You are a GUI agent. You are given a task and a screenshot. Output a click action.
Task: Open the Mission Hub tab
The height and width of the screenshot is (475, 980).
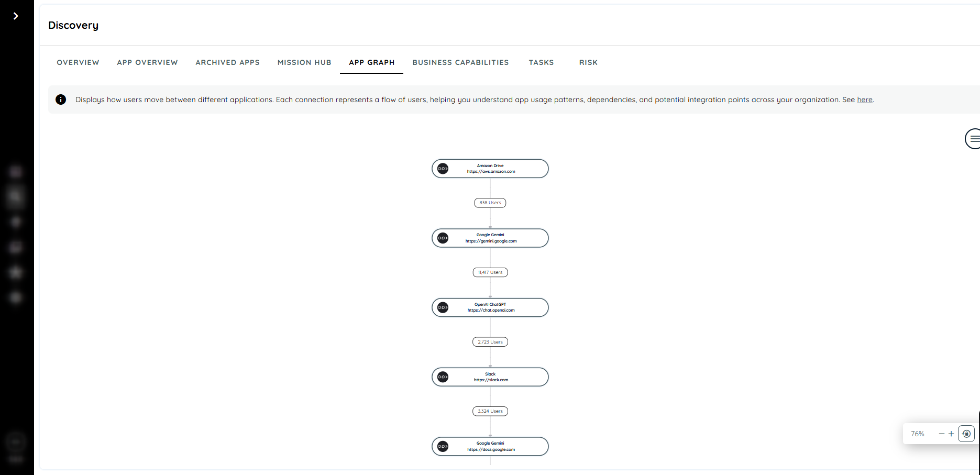click(x=304, y=62)
